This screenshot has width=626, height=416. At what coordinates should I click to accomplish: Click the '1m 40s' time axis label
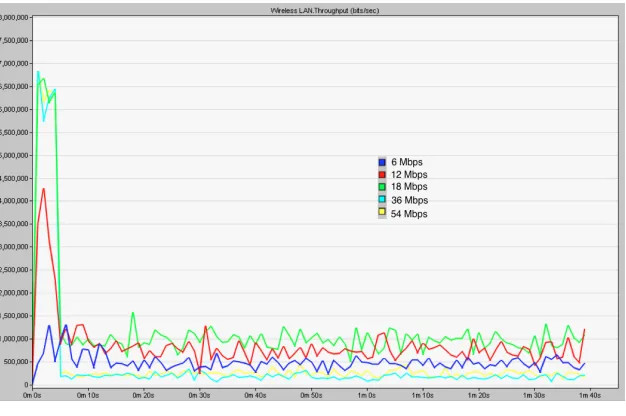click(590, 395)
